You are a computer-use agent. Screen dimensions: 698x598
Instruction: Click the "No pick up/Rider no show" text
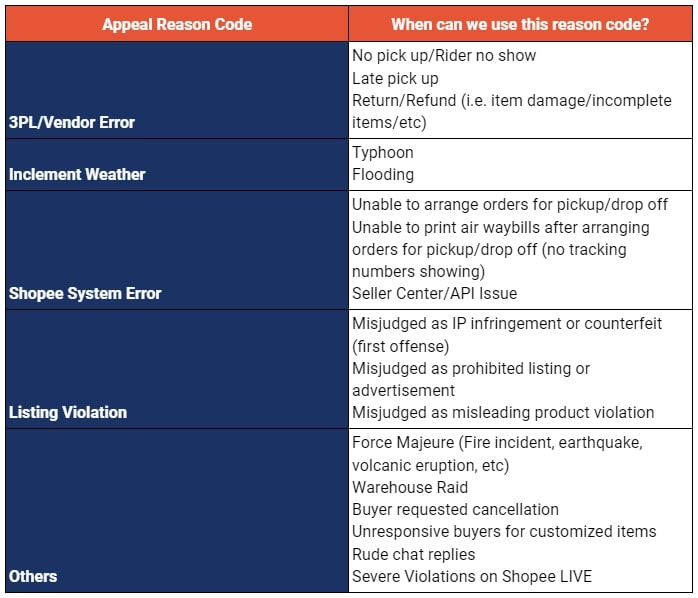coord(444,56)
